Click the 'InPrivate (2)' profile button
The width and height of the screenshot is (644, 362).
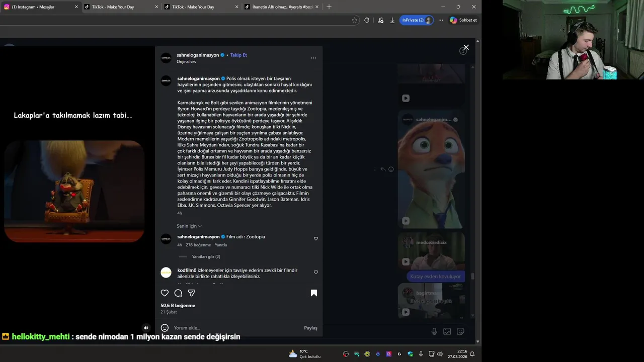tap(417, 20)
